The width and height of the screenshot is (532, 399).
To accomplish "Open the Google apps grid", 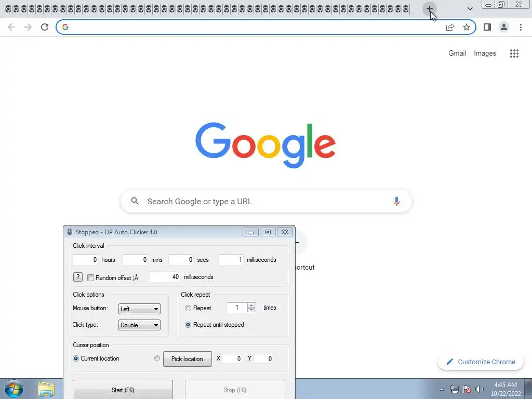I will 514,54.
